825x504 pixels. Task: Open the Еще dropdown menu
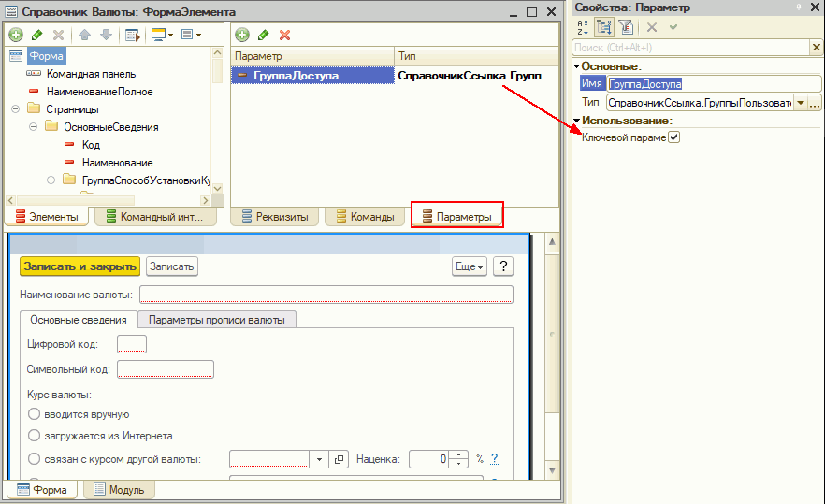[x=470, y=266]
